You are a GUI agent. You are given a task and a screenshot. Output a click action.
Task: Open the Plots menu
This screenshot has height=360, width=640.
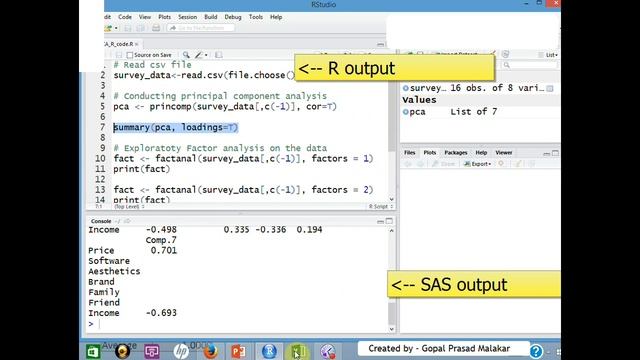coord(164,17)
